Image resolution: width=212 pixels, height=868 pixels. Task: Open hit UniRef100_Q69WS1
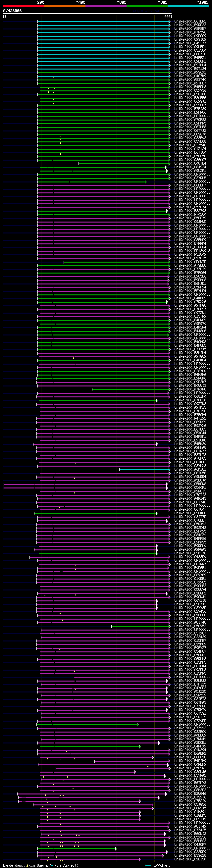coord(190,422)
